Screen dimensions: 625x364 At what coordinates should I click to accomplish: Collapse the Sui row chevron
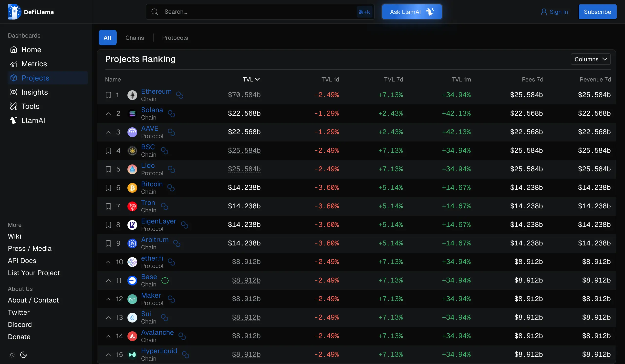tap(108, 317)
